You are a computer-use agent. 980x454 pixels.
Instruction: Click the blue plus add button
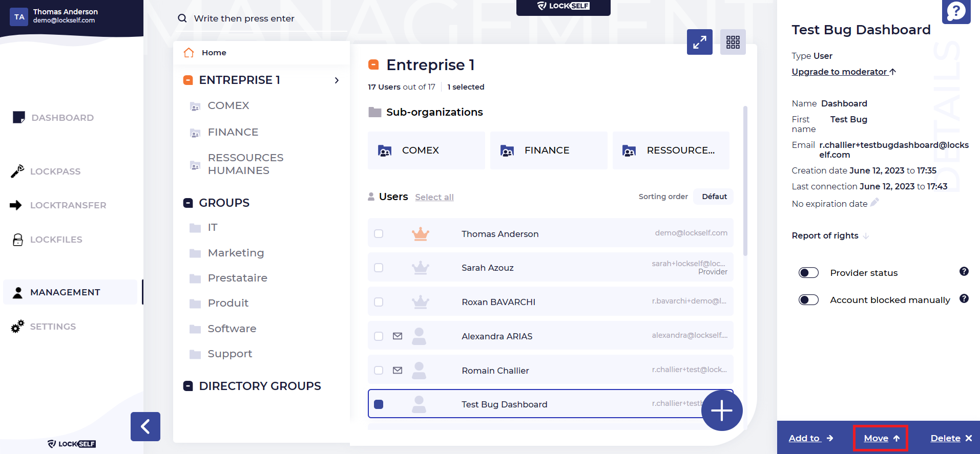[x=722, y=410]
